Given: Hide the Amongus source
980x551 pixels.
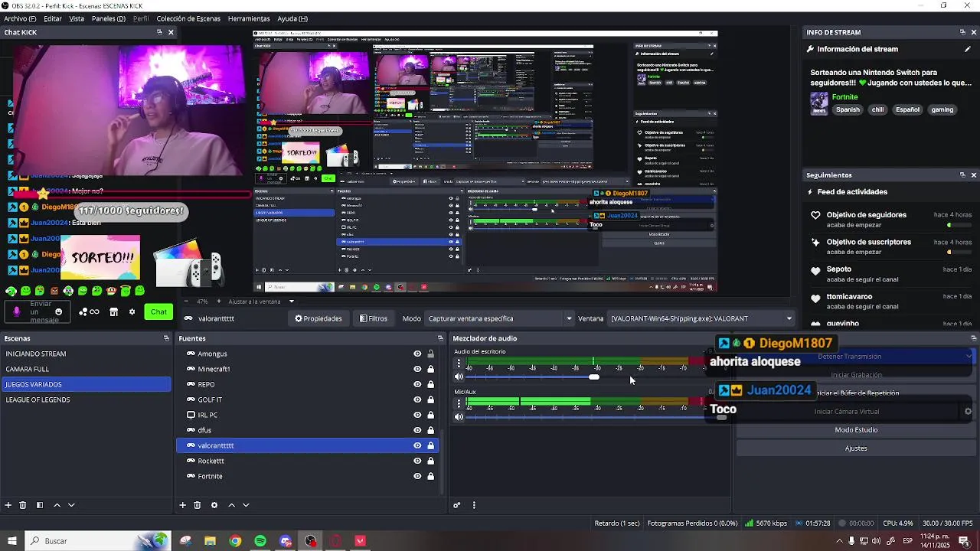Looking at the screenshot, I should [417, 354].
